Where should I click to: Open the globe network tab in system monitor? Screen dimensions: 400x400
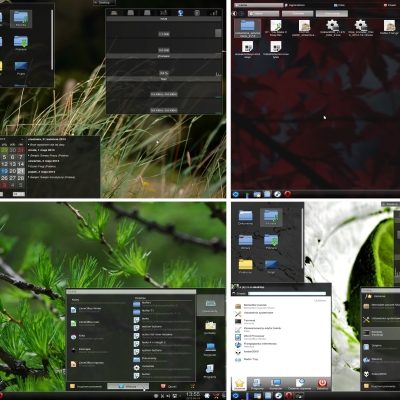click(x=180, y=13)
